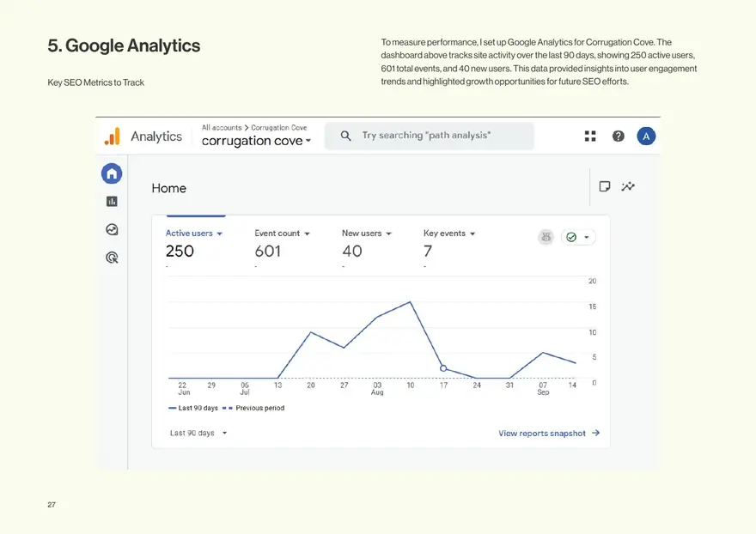The image size is (756, 534).
Task: Change the Last 90 days date range
Action: pos(198,433)
